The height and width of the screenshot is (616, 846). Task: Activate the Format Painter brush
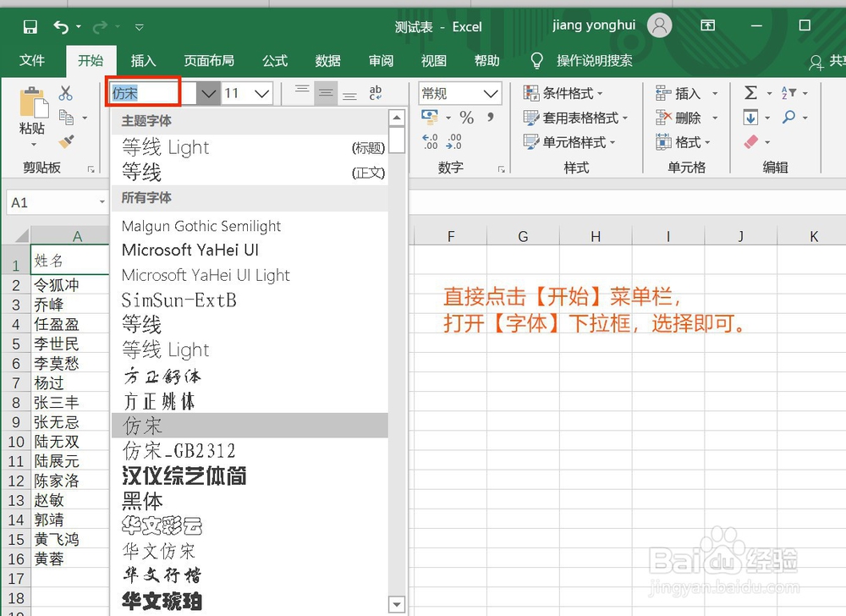coord(66,141)
